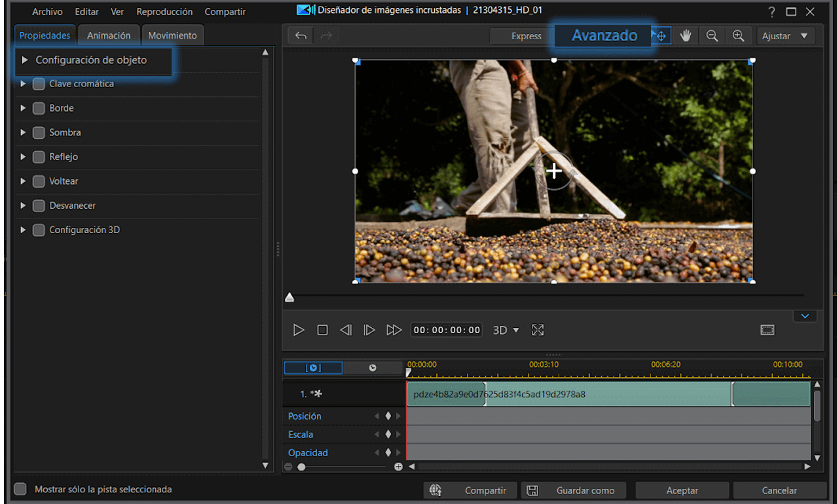Jump to the previous frame
Viewport: 837px width, 504px height.
[x=346, y=330]
